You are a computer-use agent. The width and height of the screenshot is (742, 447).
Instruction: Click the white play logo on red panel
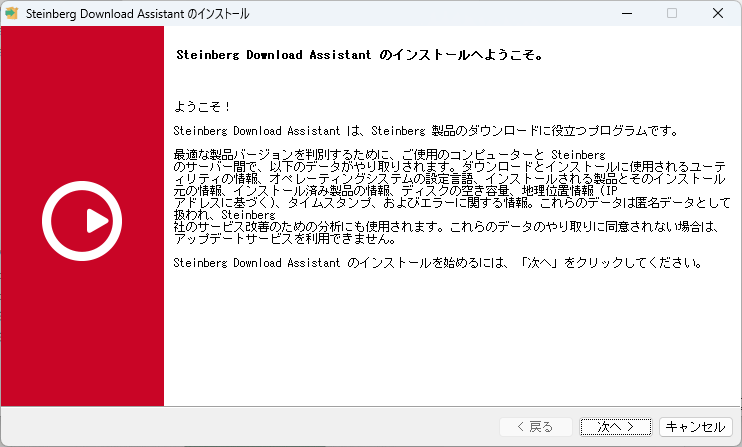[82, 221]
